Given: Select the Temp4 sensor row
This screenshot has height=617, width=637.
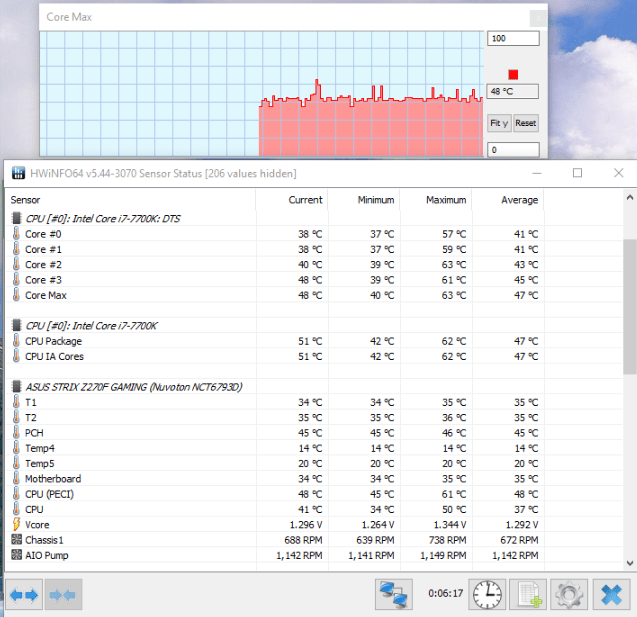Looking at the screenshot, I should click(314, 448).
